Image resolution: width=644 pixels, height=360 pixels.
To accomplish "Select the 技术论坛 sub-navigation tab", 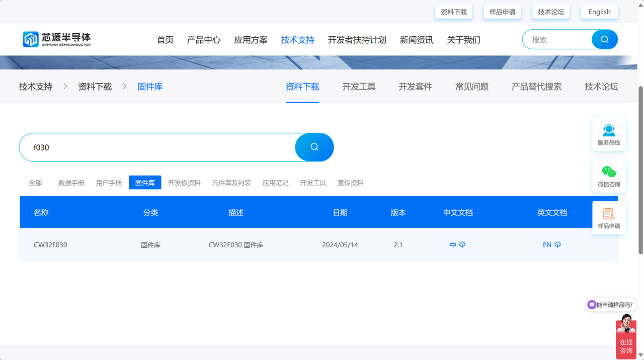I will click(x=601, y=87).
